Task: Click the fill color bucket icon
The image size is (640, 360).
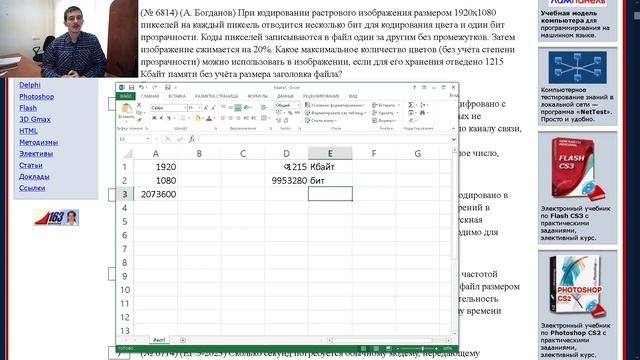Action: (198, 118)
